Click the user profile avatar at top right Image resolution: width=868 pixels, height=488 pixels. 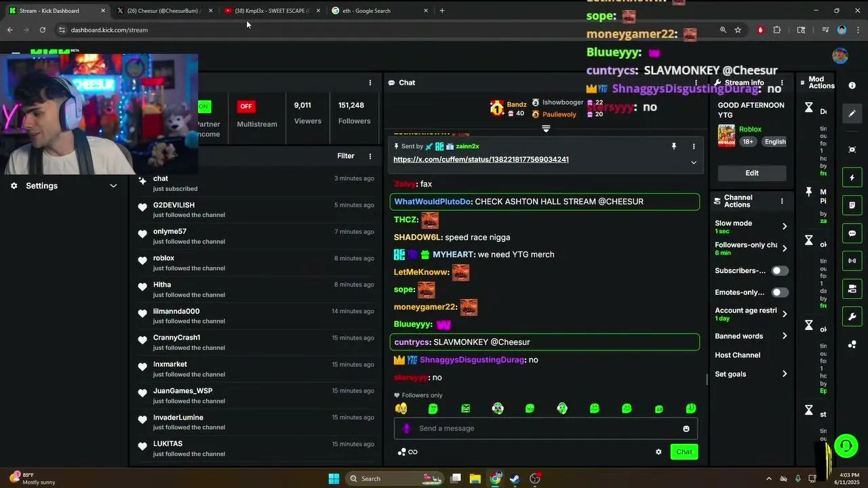coord(840,56)
